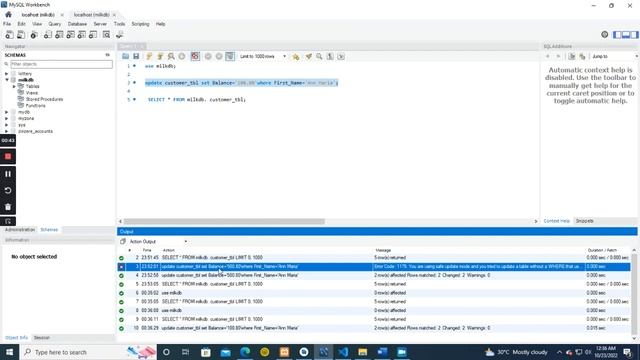Open the search table data tool
This screenshot has width=640, height=360.
pos(107,35)
